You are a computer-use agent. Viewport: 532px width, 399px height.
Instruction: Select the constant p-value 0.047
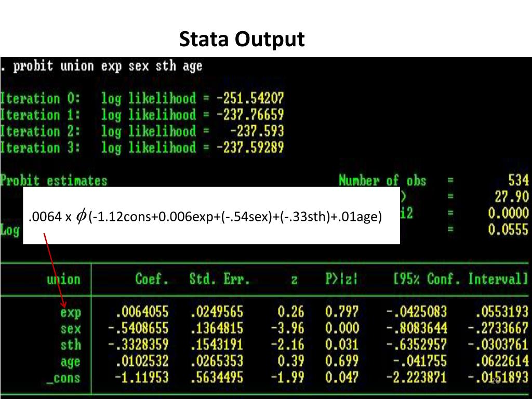coord(342,377)
